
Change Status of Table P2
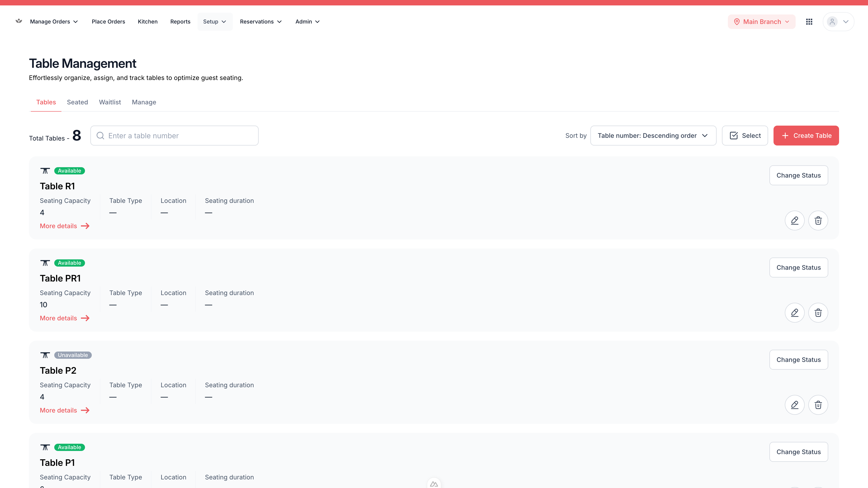click(x=799, y=360)
